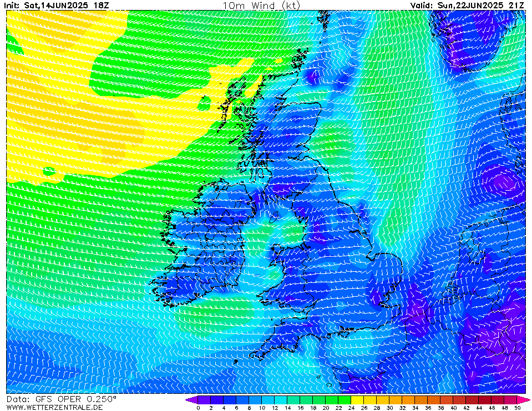Viewport: 532px width, 411px height.
Task: Click the "50" label on the colour scale
Action: [518, 408]
